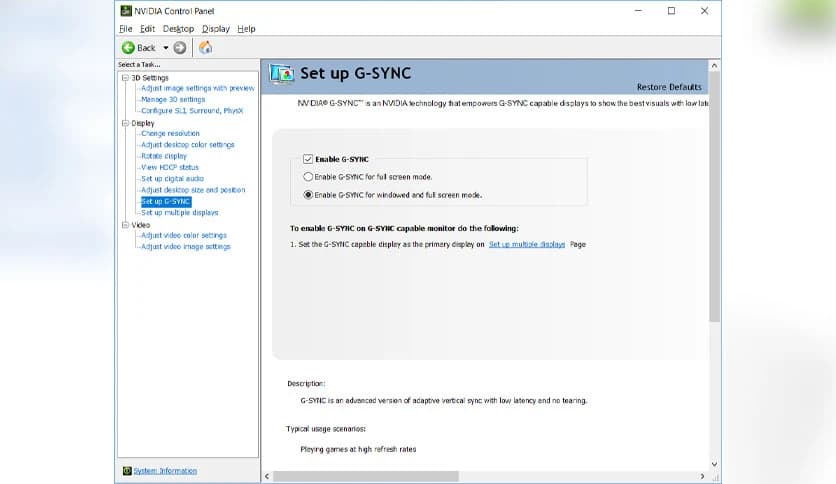Viewport: 836px width, 484px height.
Task: Click the Home icon in toolbar
Action: (x=205, y=48)
